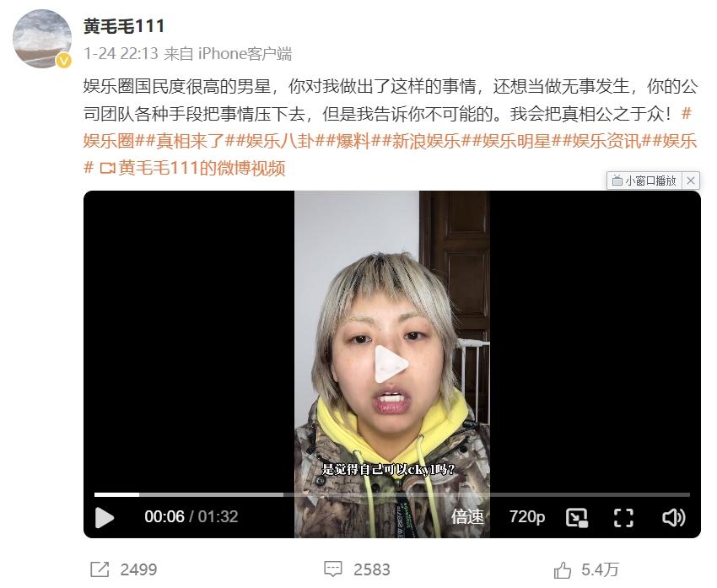Image resolution: width=717 pixels, height=588 pixels.
Task: Open the 倍速 playback speed menu
Action: click(x=467, y=517)
